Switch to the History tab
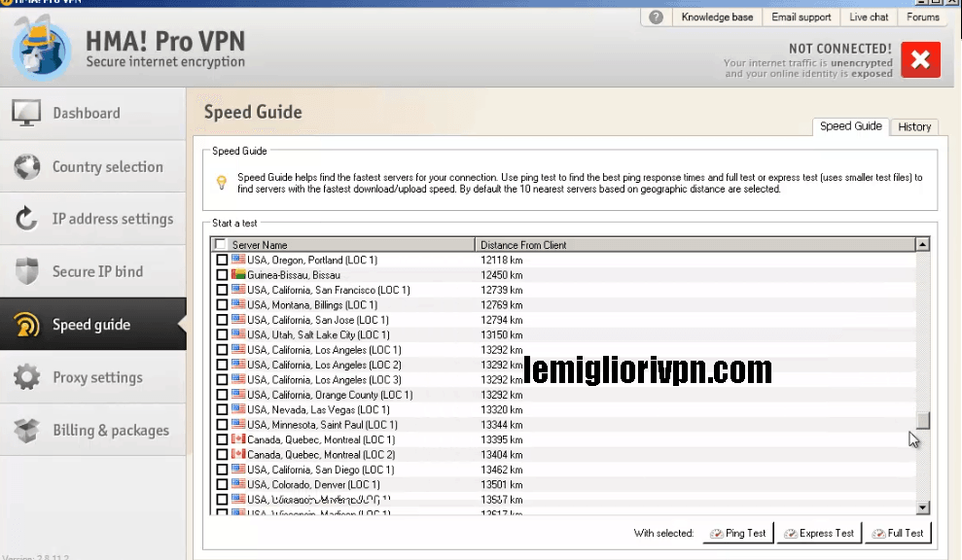Image resolution: width=962 pixels, height=560 pixels. [x=914, y=126]
